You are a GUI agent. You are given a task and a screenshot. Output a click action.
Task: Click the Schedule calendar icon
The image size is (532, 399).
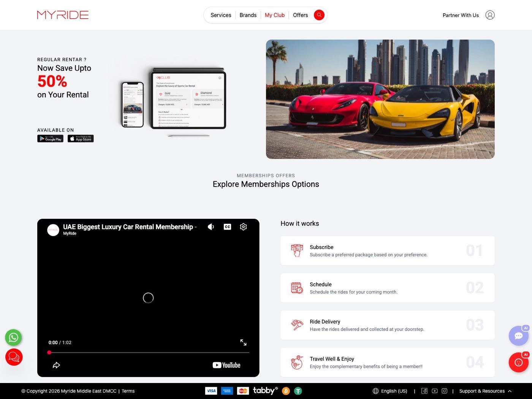point(297,288)
